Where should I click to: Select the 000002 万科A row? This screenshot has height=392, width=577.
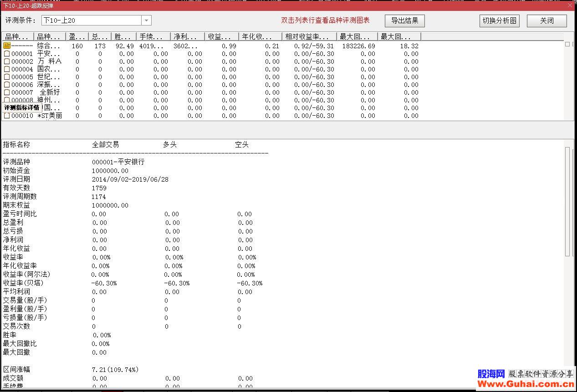pyautogui.click(x=211, y=61)
